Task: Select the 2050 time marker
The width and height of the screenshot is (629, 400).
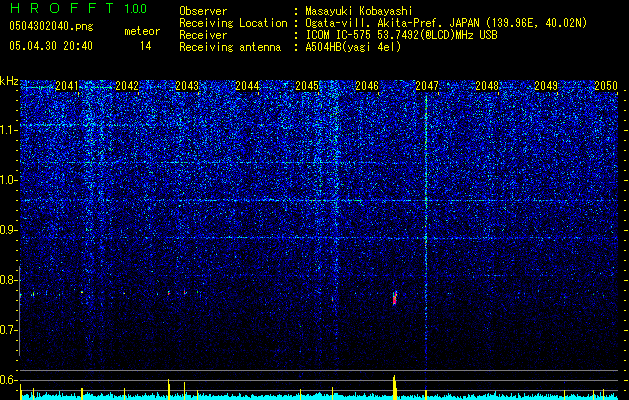Action: pyautogui.click(x=606, y=86)
